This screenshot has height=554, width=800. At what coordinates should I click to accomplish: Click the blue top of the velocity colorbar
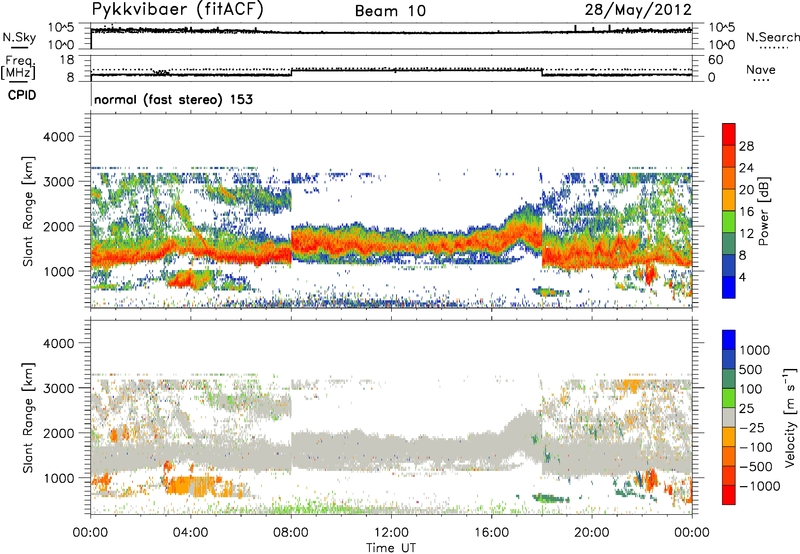[x=729, y=340]
